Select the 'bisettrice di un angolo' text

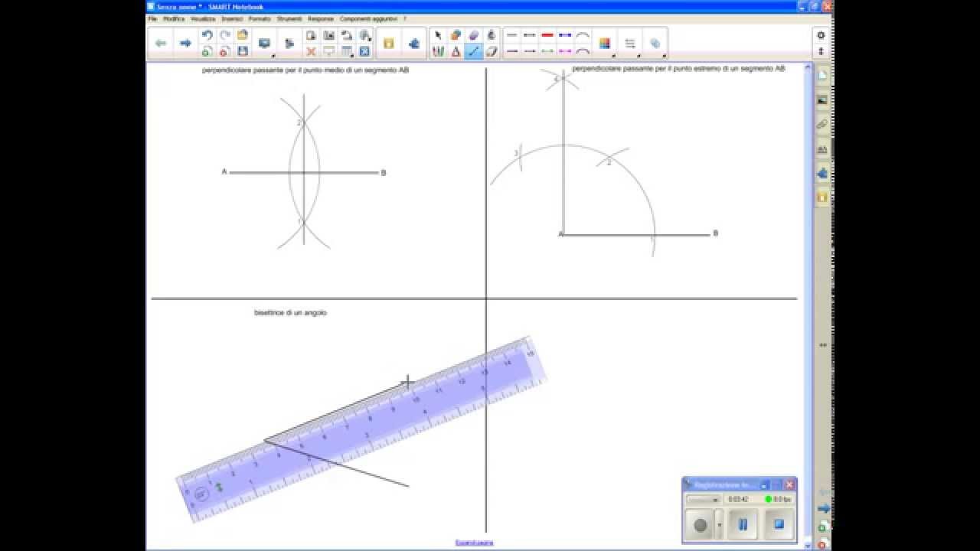[291, 312]
